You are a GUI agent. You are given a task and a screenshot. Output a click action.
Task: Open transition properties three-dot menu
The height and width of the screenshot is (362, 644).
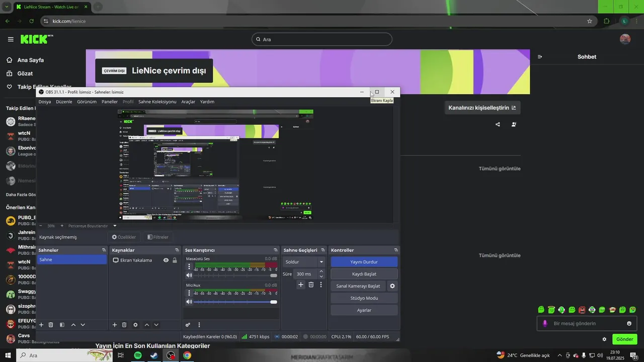pos(321,285)
